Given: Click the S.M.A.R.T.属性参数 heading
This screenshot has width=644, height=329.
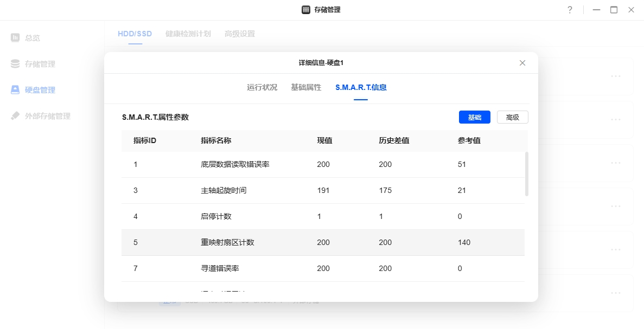Looking at the screenshot, I should click(x=155, y=117).
